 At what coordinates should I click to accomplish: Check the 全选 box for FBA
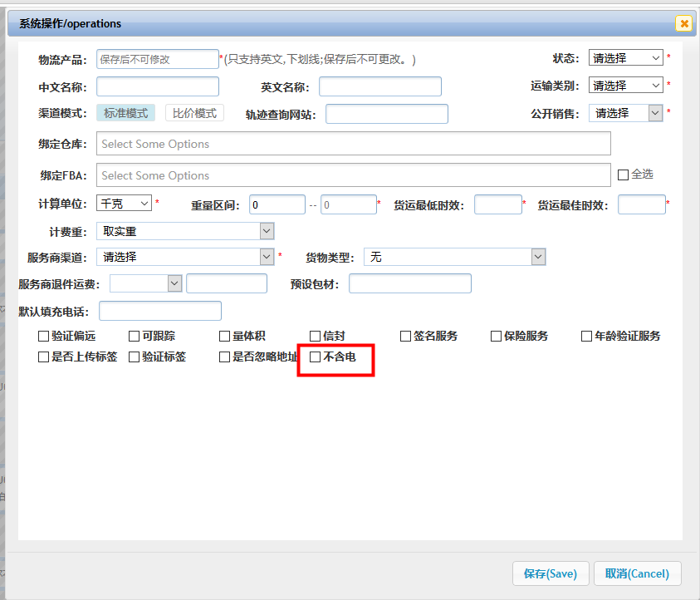(624, 175)
